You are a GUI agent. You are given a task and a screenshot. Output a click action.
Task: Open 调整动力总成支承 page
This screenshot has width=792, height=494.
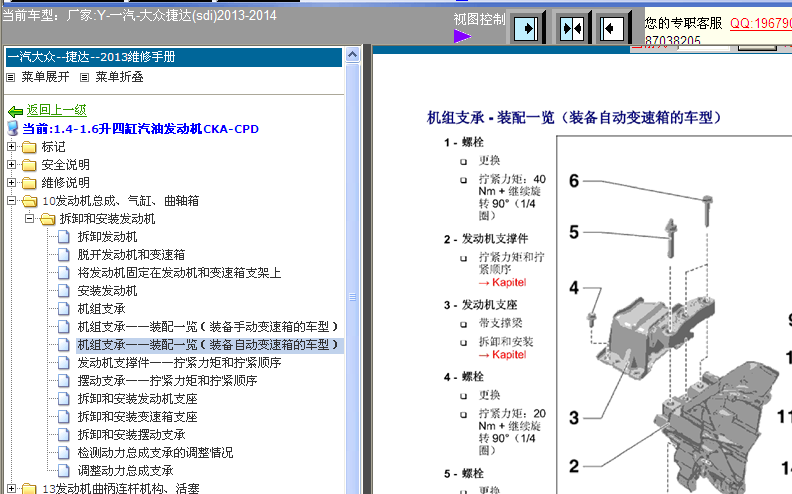click(125, 471)
